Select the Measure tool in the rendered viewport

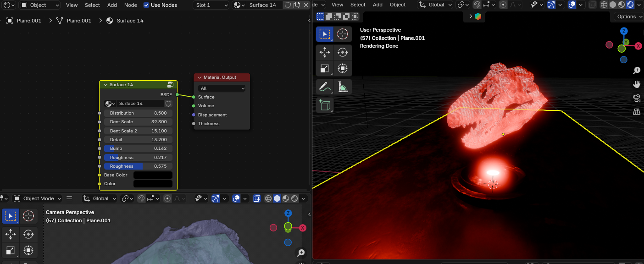point(342,86)
